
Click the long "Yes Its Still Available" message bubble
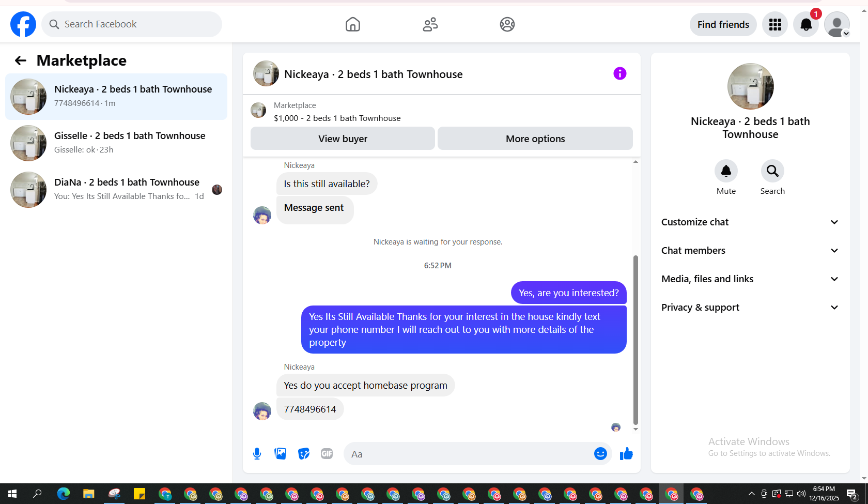(464, 330)
